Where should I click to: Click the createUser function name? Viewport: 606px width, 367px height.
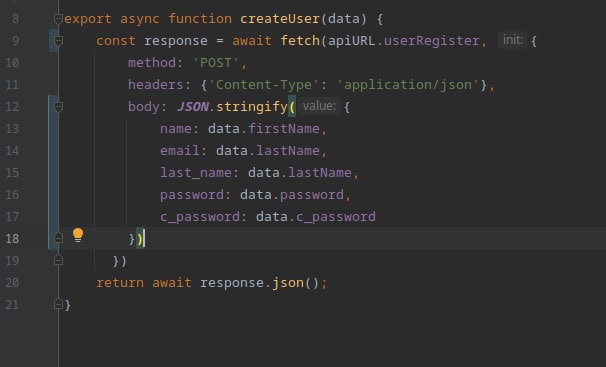coord(280,19)
